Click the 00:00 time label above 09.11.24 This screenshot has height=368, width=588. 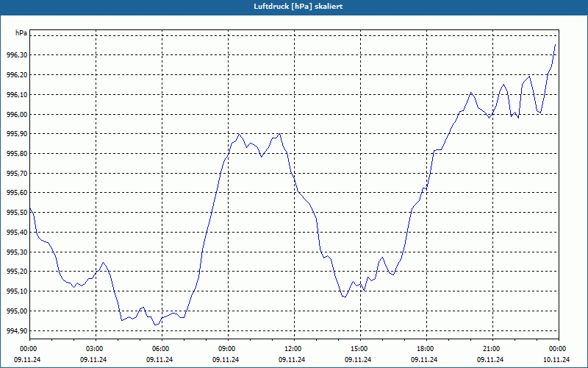pos(27,349)
